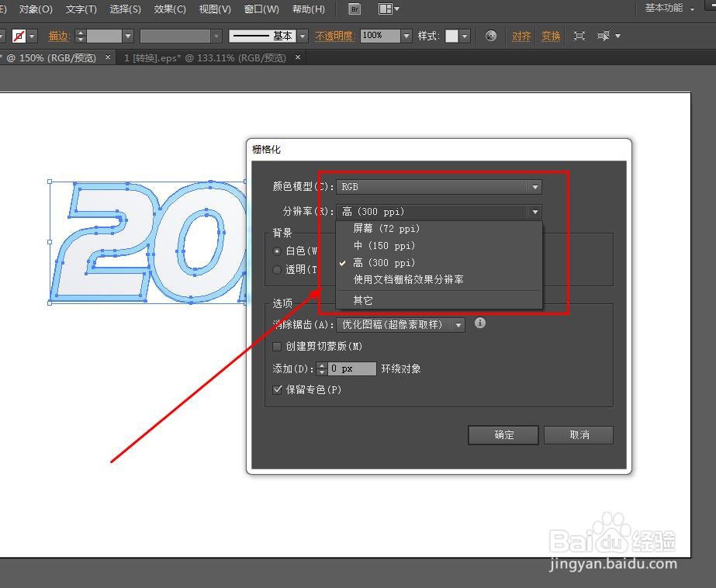The image size is (716, 588).
Task: Open the 颜色模型 RGB dropdown
Action: point(534,186)
